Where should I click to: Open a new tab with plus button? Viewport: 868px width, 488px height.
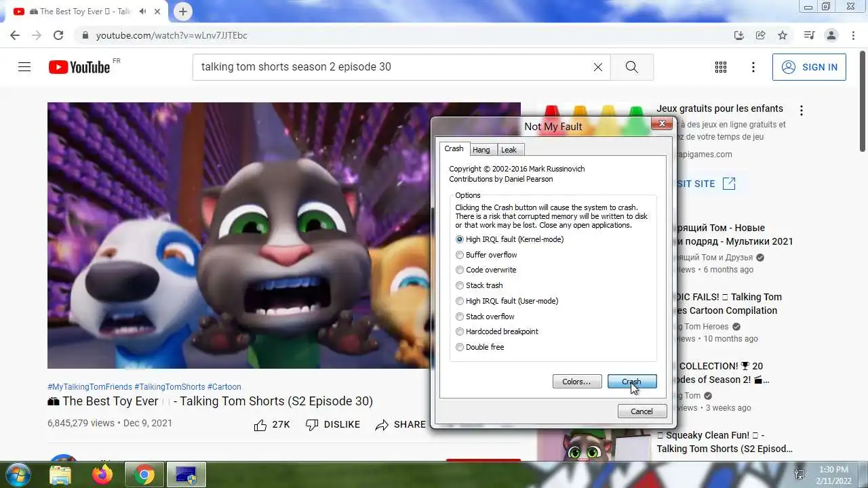pos(183,12)
